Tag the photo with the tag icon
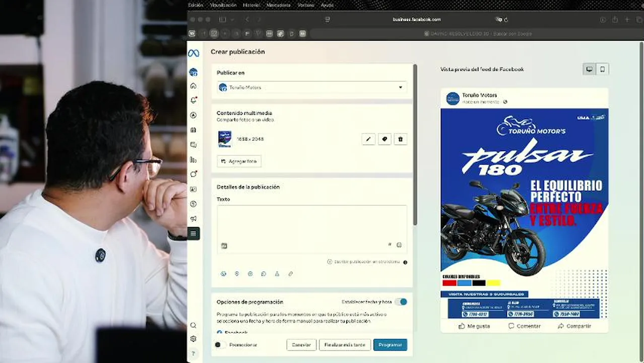Image resolution: width=644 pixels, height=363 pixels. point(384,139)
